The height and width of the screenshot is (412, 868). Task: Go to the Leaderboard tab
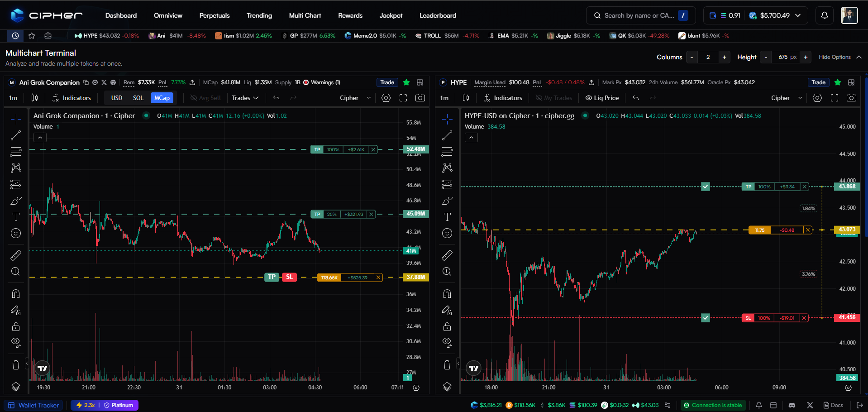pyautogui.click(x=438, y=15)
